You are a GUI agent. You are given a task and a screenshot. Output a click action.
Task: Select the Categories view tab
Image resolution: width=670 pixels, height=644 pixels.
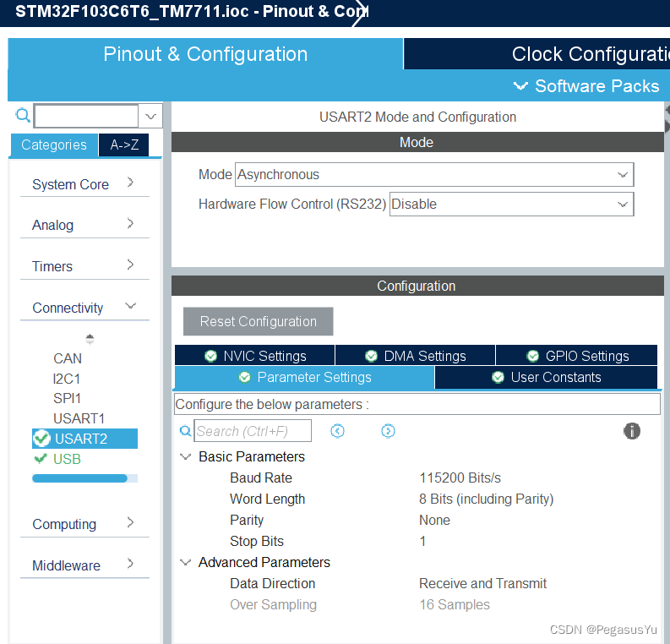[54, 145]
